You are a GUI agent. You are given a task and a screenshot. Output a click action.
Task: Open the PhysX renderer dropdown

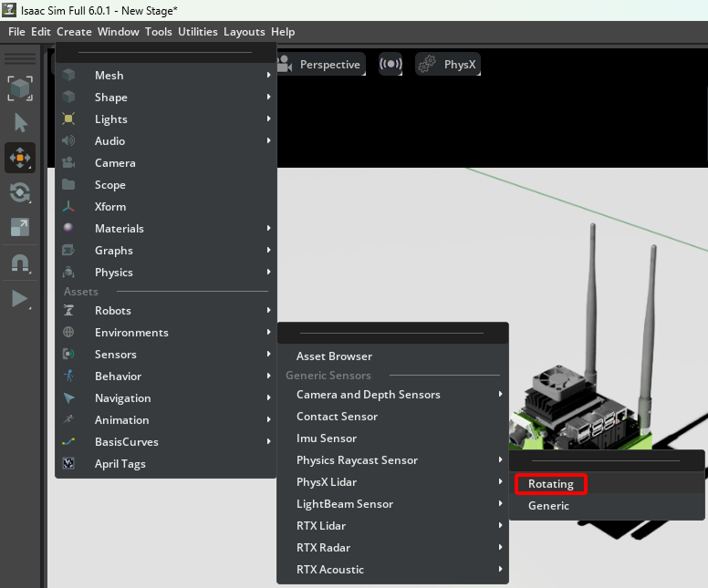pos(448,64)
